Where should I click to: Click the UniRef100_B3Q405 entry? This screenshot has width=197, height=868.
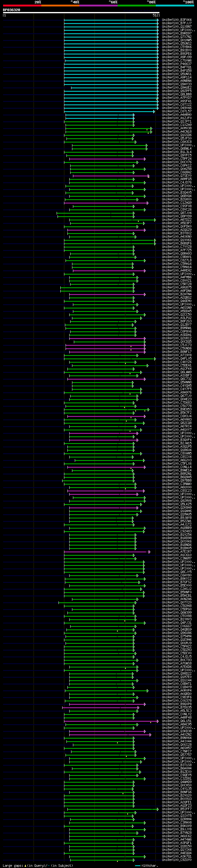pos(177,192)
